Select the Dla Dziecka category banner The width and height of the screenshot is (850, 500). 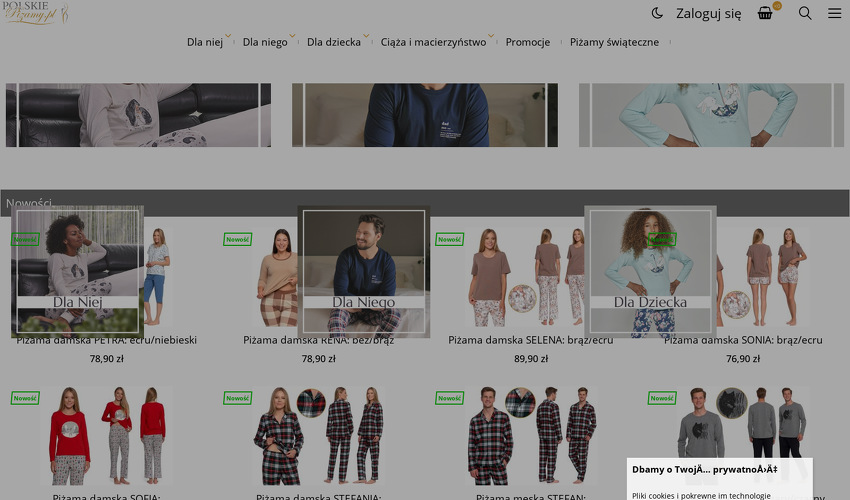tap(650, 271)
